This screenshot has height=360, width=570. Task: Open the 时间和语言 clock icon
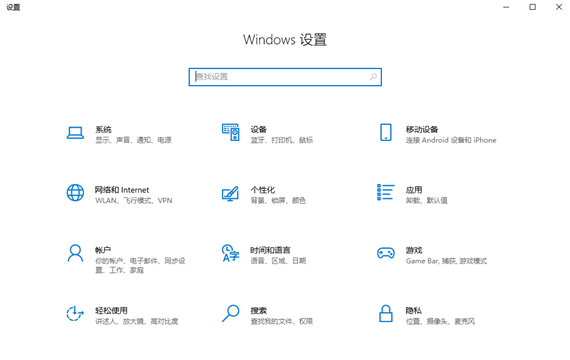click(230, 253)
